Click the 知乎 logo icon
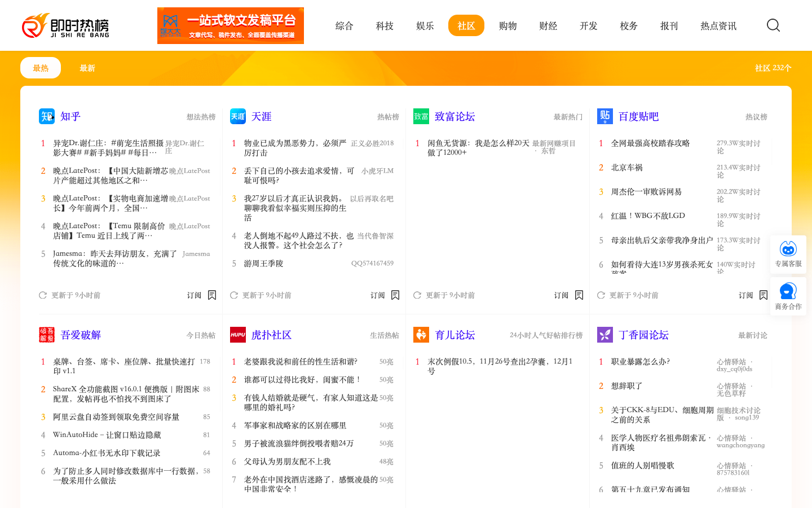The image size is (812, 508). [47, 116]
